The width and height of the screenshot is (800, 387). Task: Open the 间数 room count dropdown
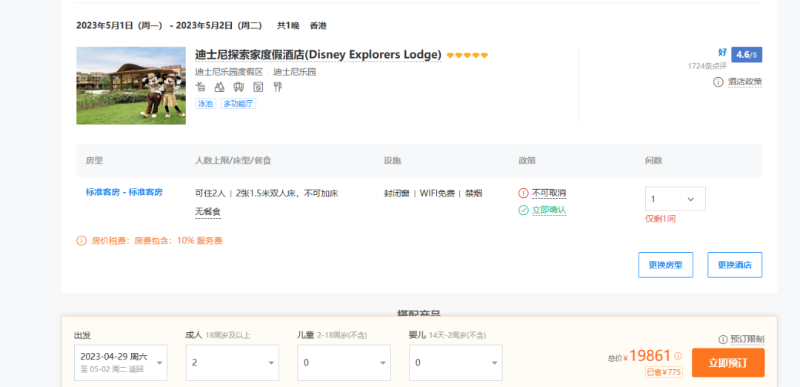click(675, 199)
